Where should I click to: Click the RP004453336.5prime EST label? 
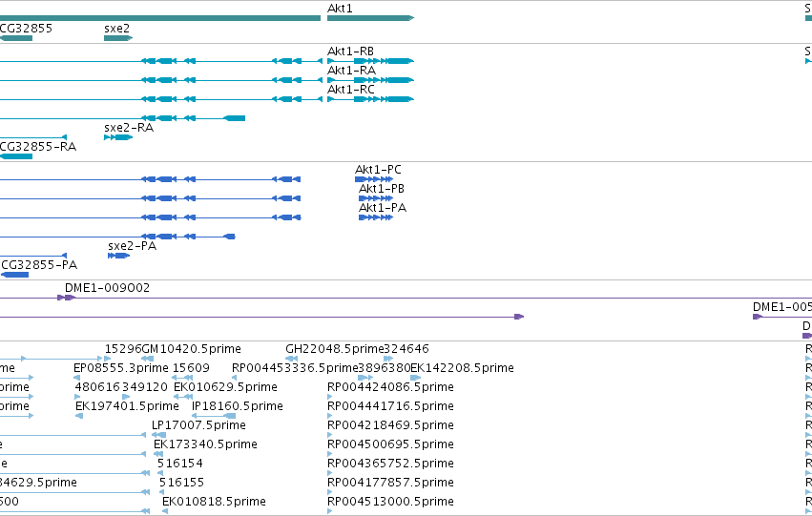pyautogui.click(x=295, y=368)
